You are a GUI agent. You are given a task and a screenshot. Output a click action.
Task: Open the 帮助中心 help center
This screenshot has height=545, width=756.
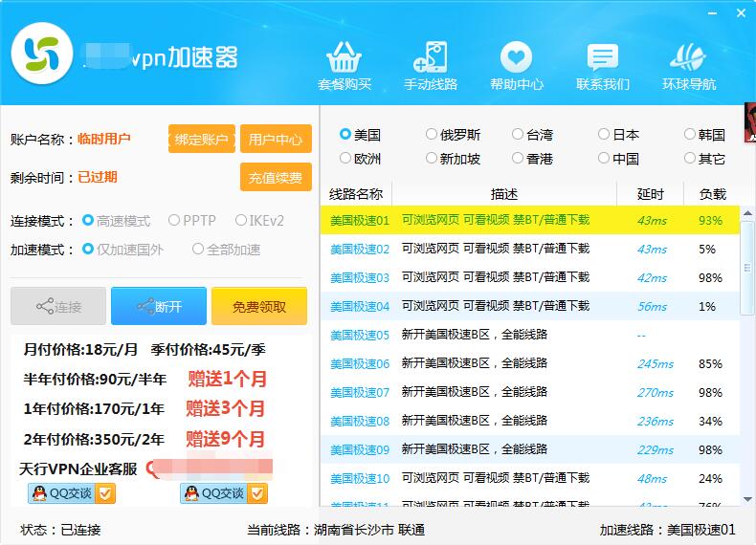(x=517, y=65)
